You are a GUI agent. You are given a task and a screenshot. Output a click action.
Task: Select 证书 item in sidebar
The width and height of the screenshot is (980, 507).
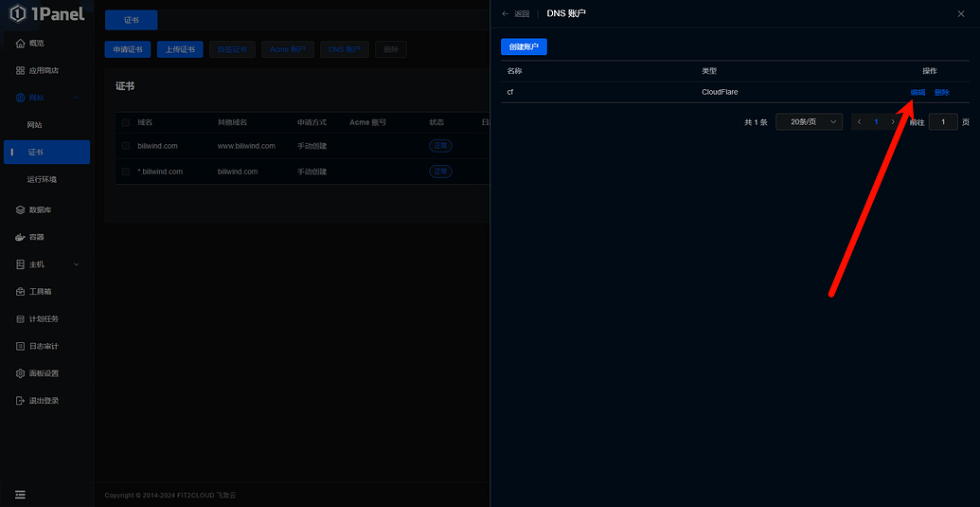47,152
